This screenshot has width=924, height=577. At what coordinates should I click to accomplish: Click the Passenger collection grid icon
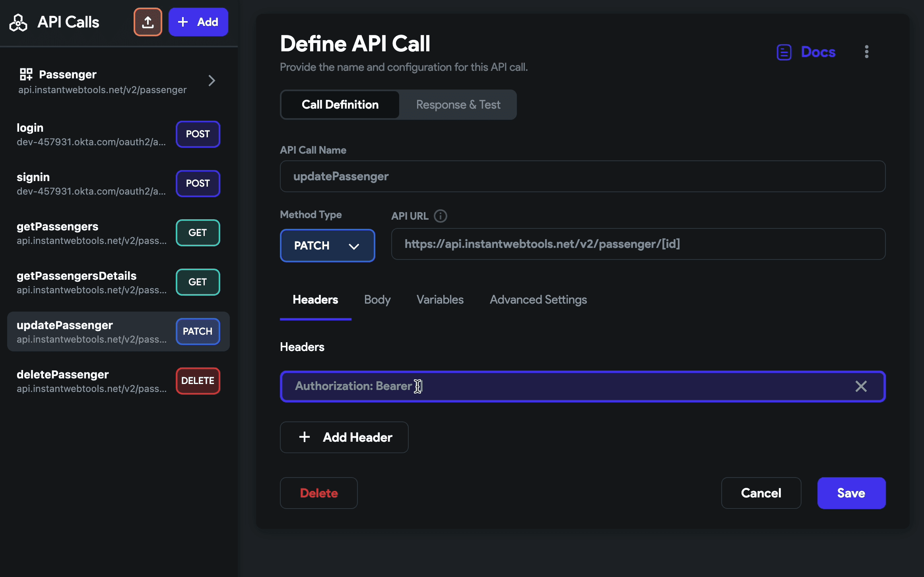pyautogui.click(x=26, y=74)
